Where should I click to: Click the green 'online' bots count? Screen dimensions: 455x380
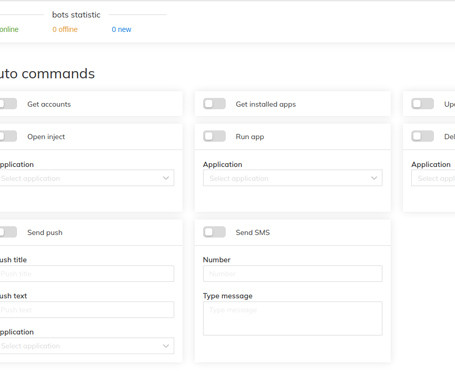tap(9, 29)
